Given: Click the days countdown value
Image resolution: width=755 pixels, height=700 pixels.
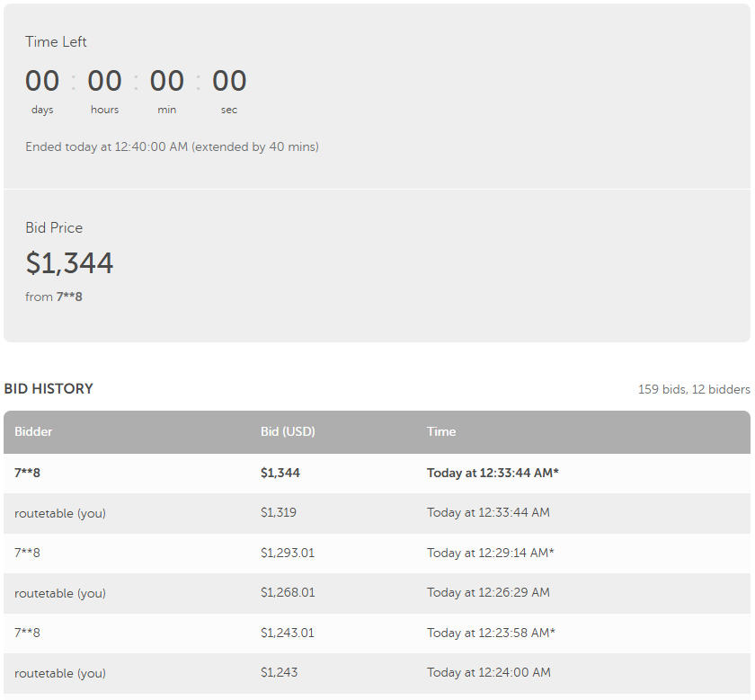Looking at the screenshot, I should [42, 81].
